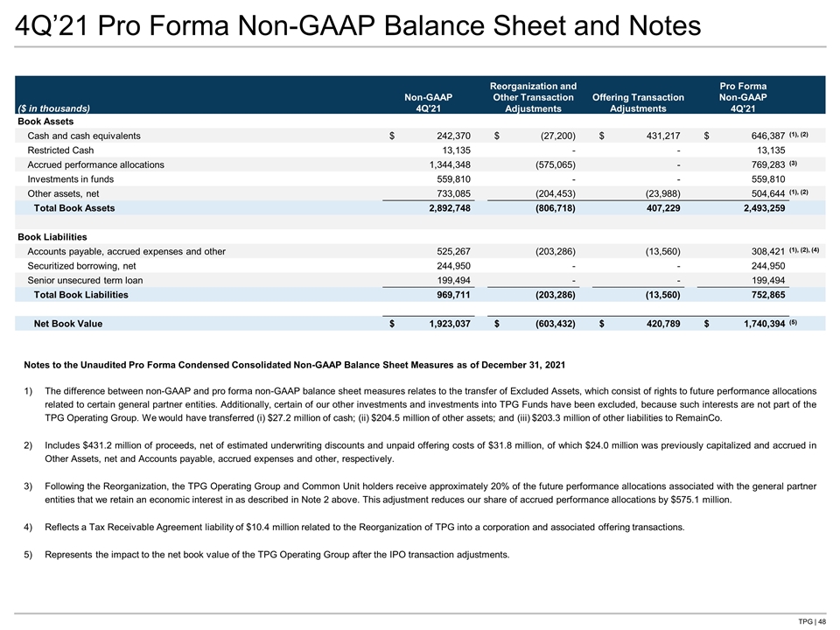Select the total value 407,229
Screen dimensions: 840x630
663,208
